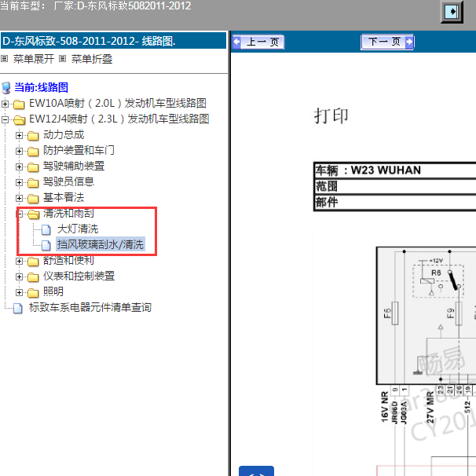This screenshot has width=476, height=476.
Task: Select EW12J4喷射（2.3L）发动机车型线路图
Action: click(119, 119)
